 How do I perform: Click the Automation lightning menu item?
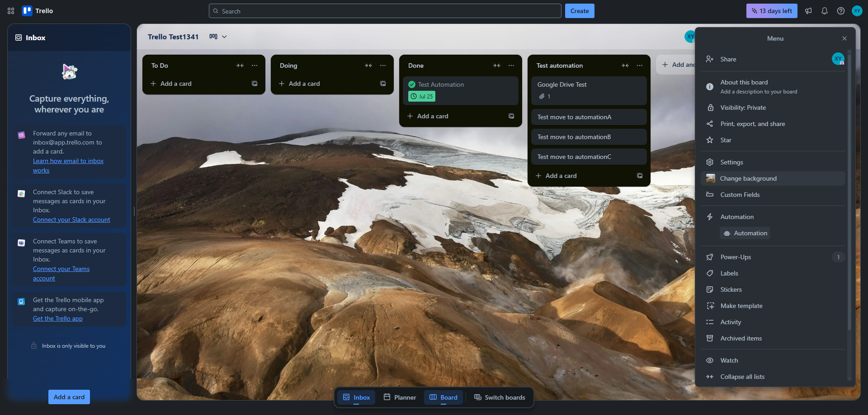pyautogui.click(x=773, y=217)
